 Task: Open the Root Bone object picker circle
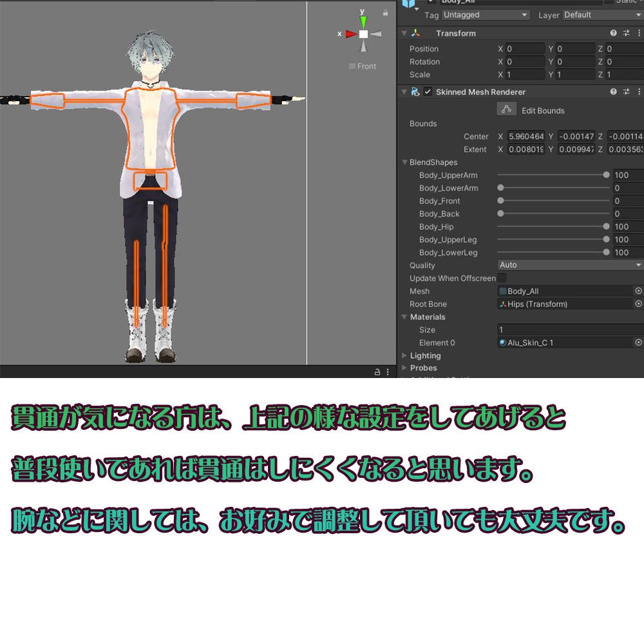[x=638, y=303]
